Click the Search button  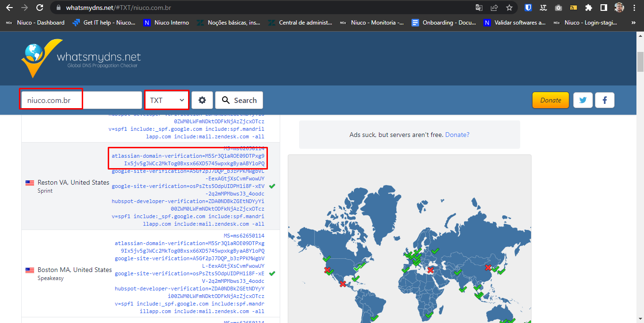coord(239,100)
